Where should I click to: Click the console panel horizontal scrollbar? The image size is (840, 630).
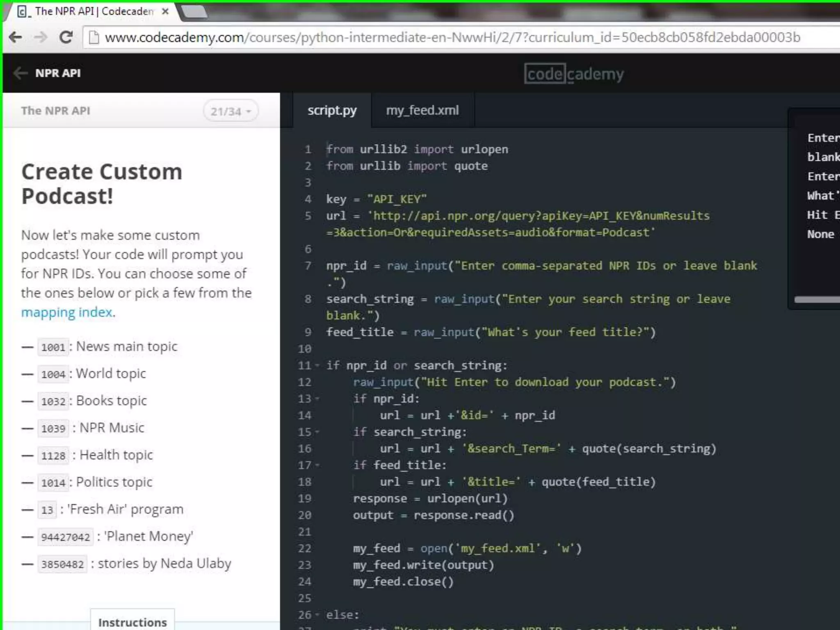click(x=817, y=299)
